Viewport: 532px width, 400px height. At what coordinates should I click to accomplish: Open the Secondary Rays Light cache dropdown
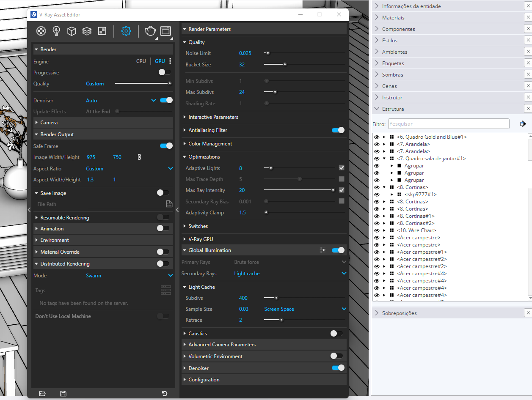pos(344,273)
